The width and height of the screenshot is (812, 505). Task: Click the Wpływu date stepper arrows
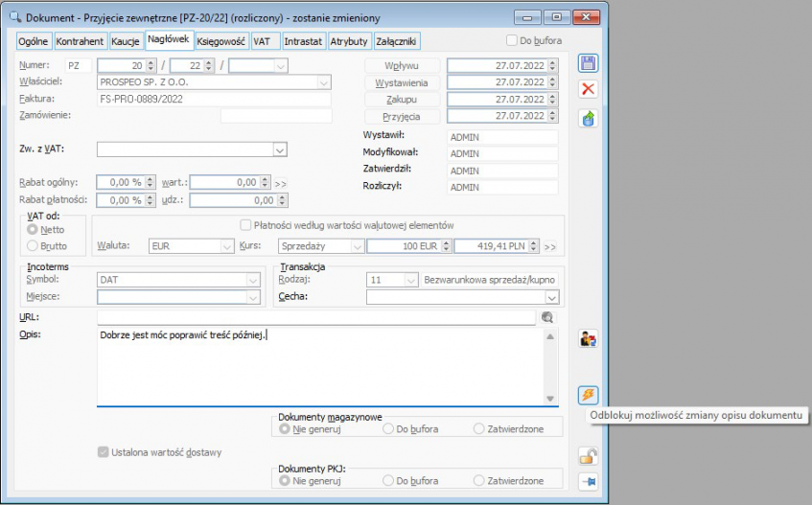tap(552, 66)
